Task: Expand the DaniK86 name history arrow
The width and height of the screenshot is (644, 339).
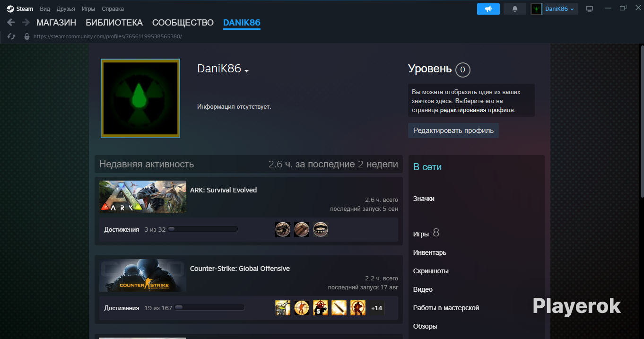Action: pyautogui.click(x=246, y=71)
